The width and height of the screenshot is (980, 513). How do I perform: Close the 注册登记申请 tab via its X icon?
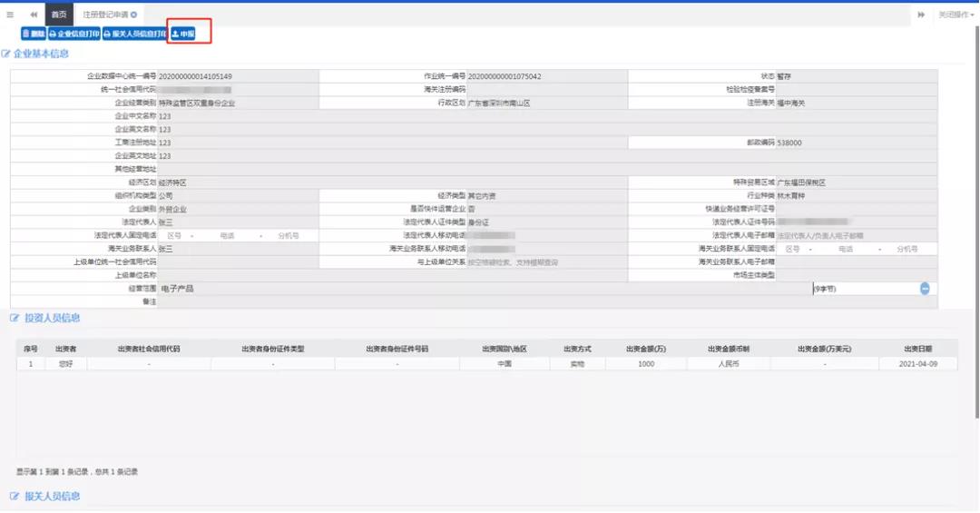[134, 15]
